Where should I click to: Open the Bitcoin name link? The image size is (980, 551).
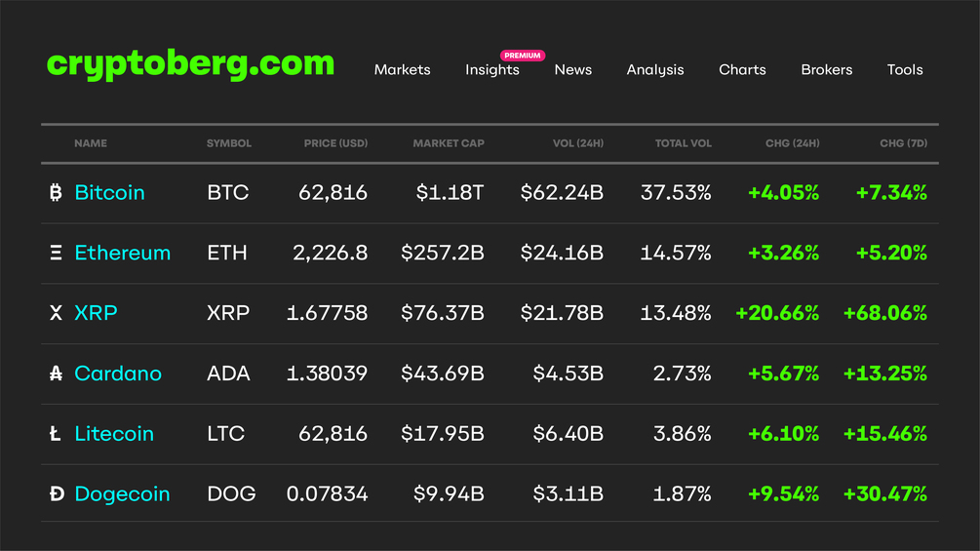point(109,192)
